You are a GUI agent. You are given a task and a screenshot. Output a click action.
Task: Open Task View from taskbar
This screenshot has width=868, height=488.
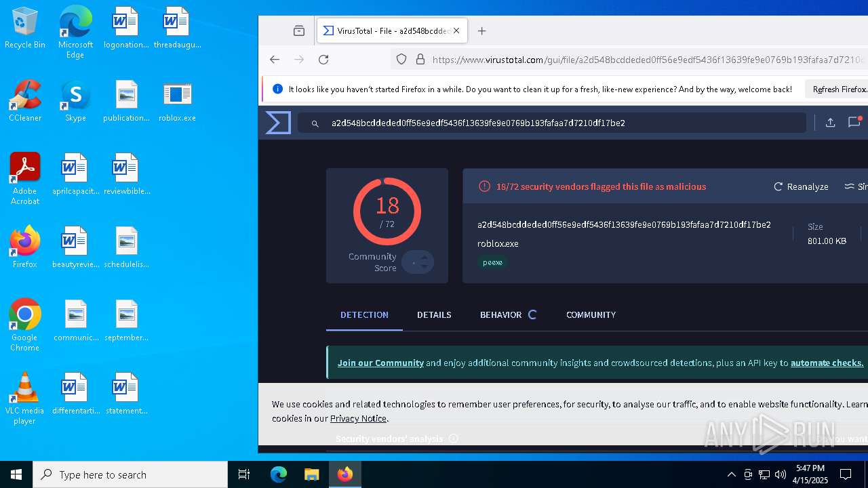pyautogui.click(x=244, y=474)
